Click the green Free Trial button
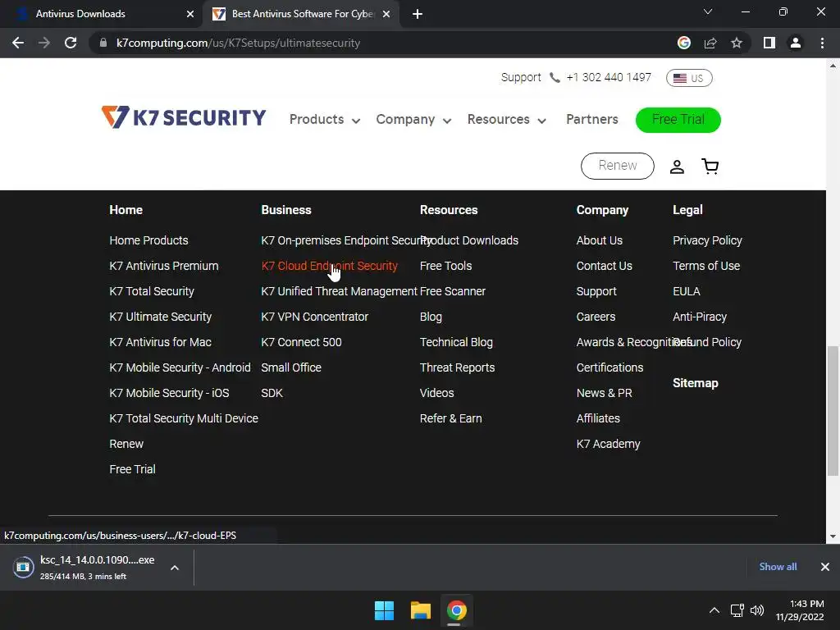Screen dimensions: 840x630 678,120
